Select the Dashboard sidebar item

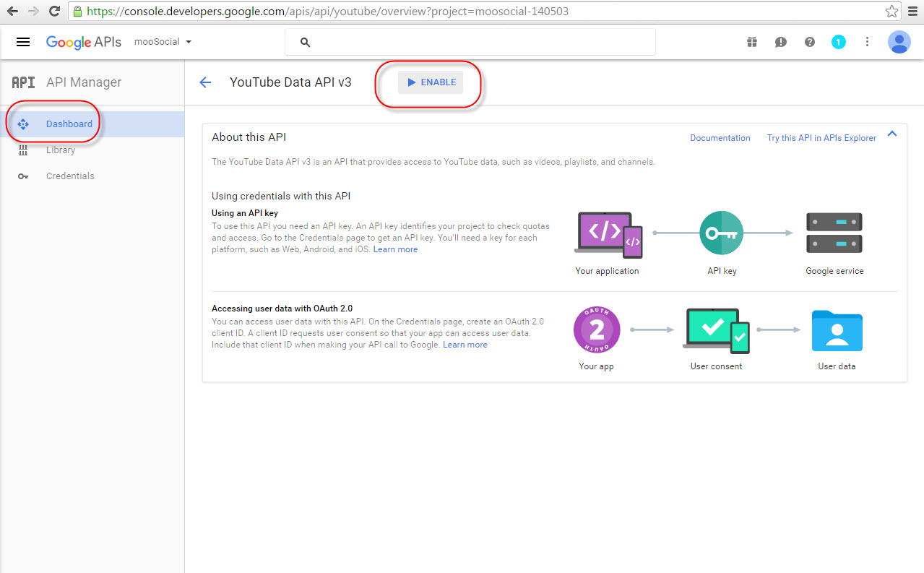[x=69, y=124]
